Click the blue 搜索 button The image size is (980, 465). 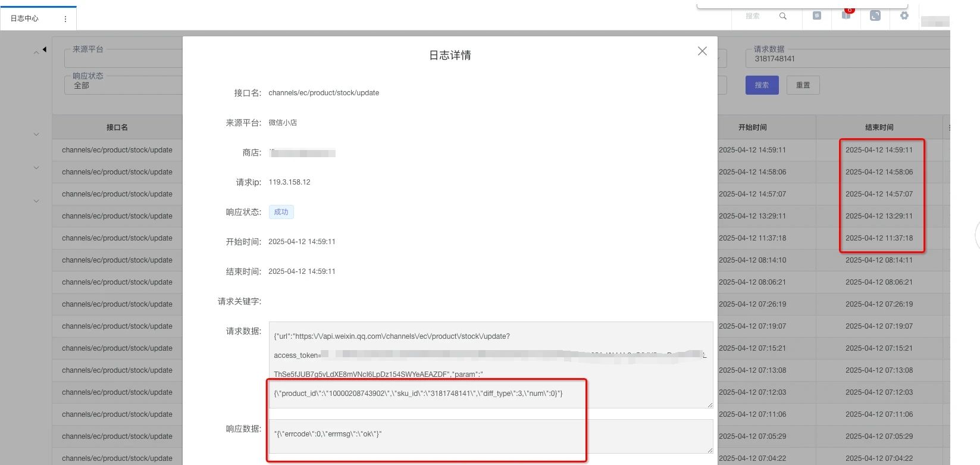click(762, 85)
